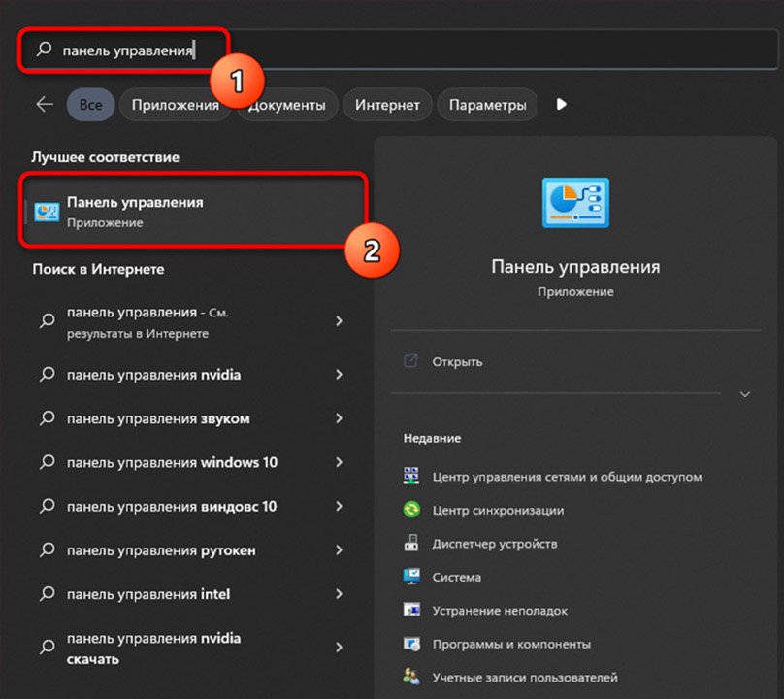This screenshot has height=699, width=784.
Task: Open the Центр синхронизации recent item
Action: click(x=498, y=510)
